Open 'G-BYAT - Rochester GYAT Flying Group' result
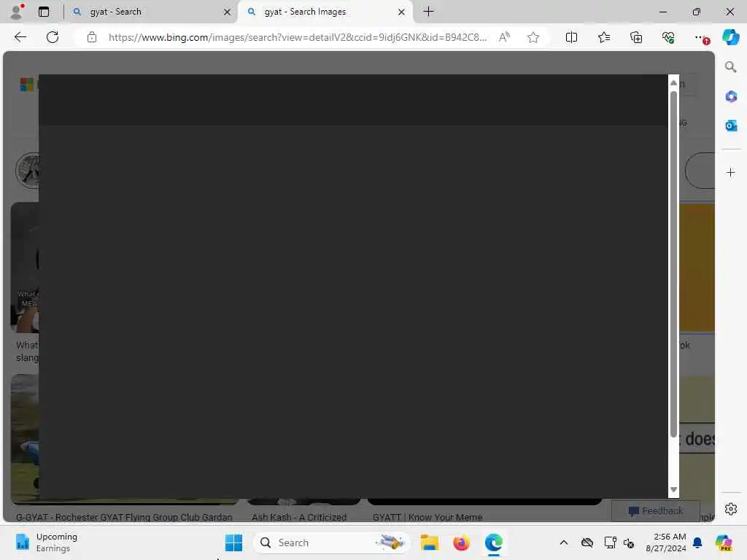The height and width of the screenshot is (560, 747). pos(124,517)
